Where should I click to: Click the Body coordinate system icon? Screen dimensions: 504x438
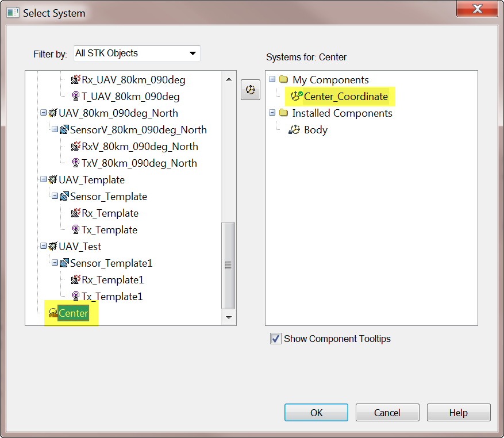tap(294, 130)
